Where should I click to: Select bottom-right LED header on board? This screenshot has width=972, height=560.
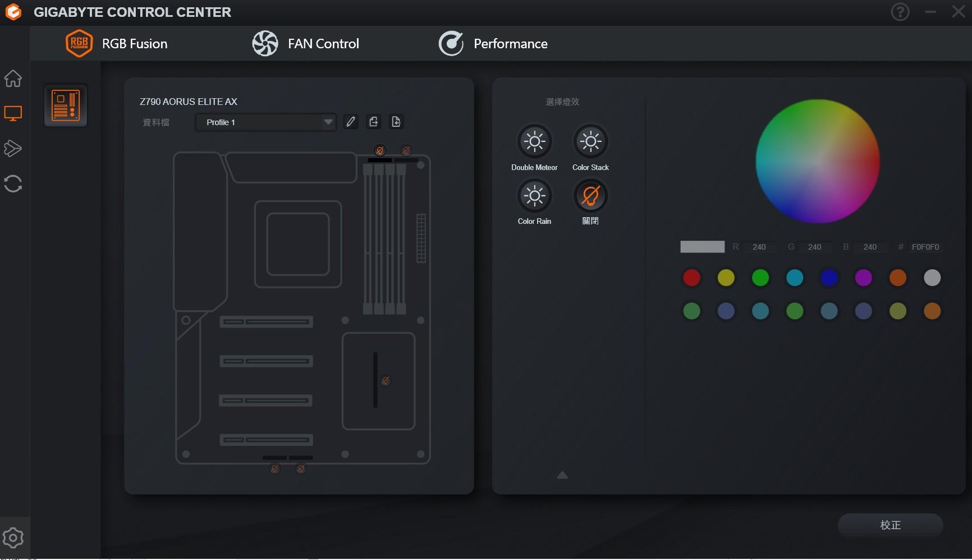click(301, 469)
